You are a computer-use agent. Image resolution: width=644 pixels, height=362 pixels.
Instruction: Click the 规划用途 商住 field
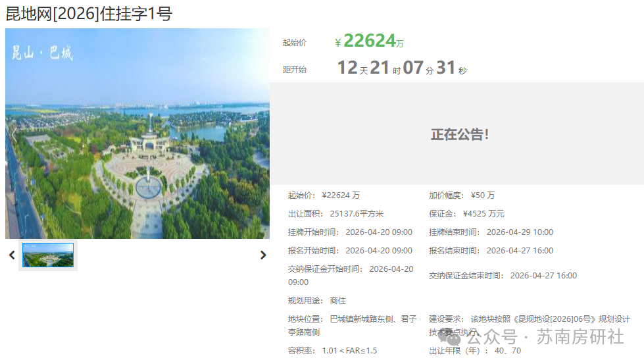click(316, 301)
